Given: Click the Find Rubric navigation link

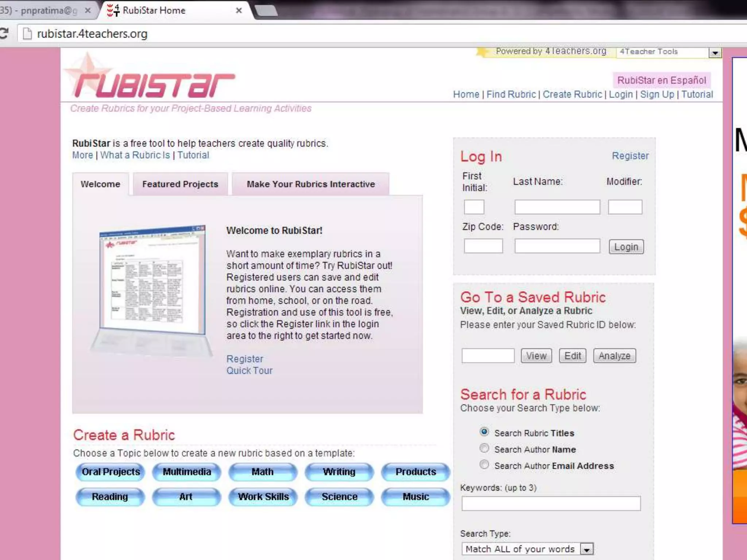Looking at the screenshot, I should [511, 94].
